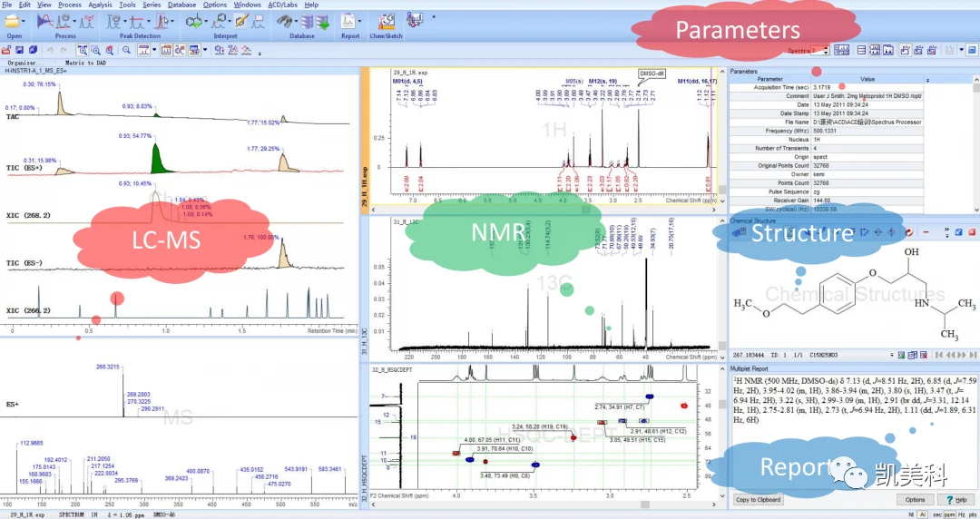
Task: Click the pencil annotation icon in Interpret group
Action: pos(241,21)
